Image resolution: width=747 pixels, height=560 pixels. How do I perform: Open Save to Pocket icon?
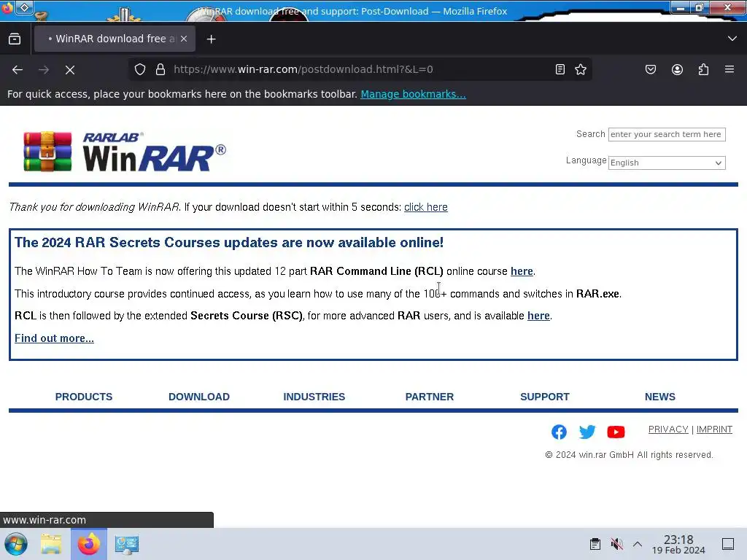click(x=650, y=69)
